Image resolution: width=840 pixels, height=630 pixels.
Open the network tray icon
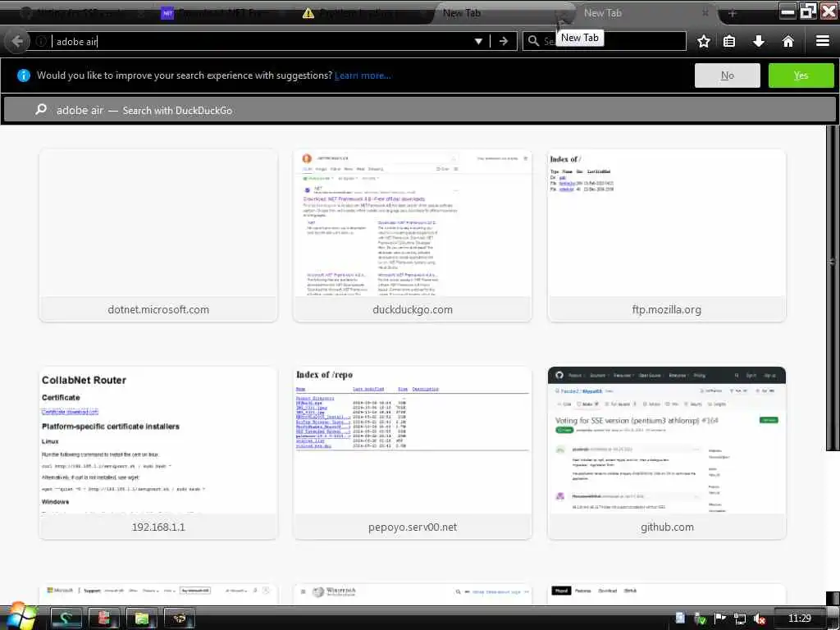point(740,619)
